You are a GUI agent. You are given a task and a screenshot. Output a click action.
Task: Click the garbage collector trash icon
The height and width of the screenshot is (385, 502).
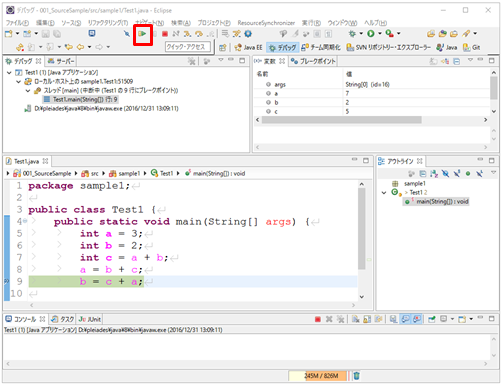click(356, 376)
